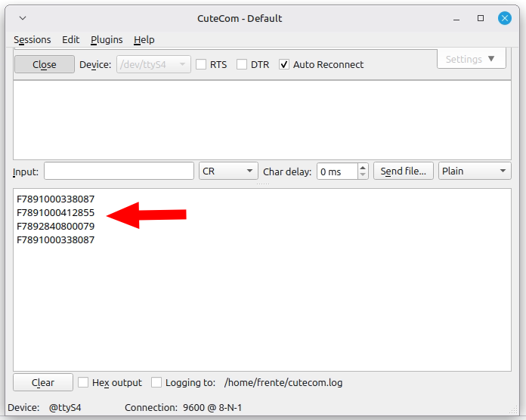Click the /home/frente/cutecom.log path

click(x=283, y=382)
